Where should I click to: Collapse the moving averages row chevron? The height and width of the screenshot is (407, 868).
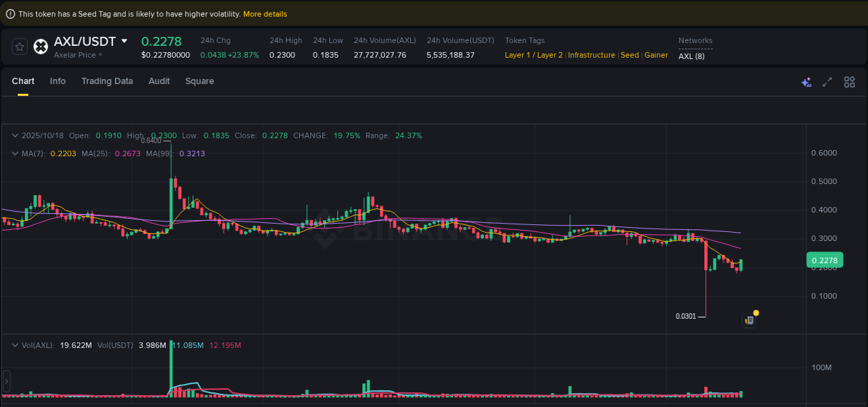pos(14,153)
